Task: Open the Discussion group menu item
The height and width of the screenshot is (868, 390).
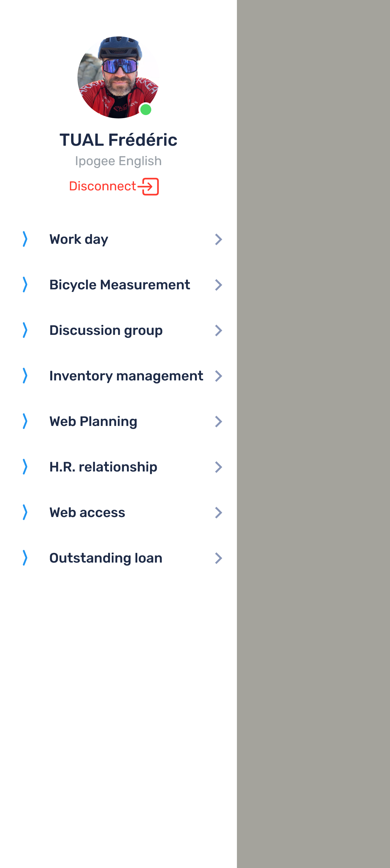Action: click(118, 330)
